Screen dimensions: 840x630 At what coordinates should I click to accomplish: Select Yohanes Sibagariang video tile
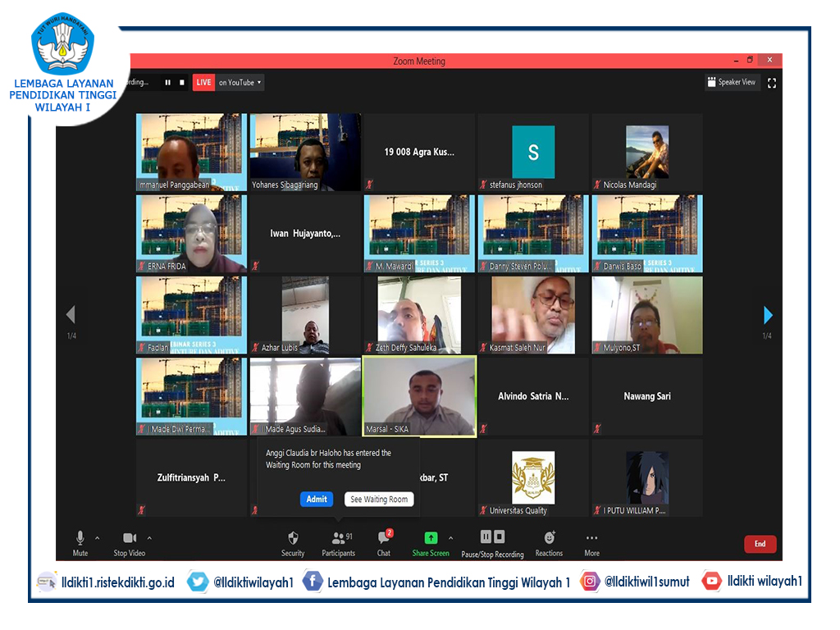[305, 152]
